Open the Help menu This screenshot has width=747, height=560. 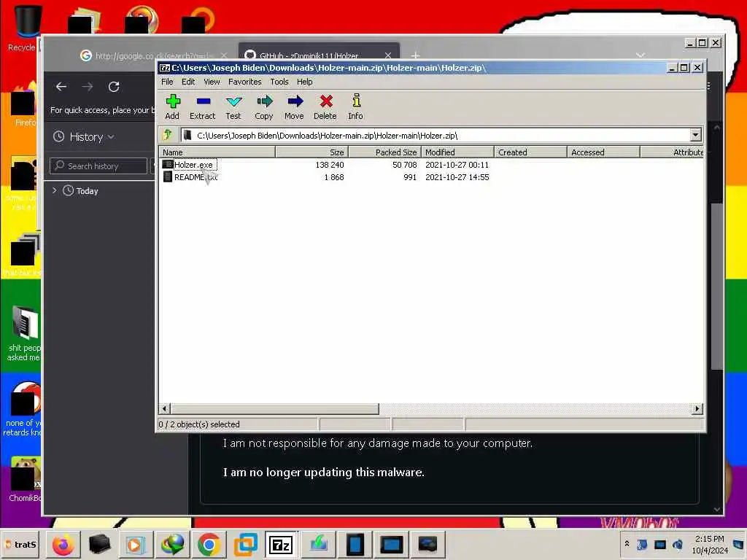click(x=305, y=82)
